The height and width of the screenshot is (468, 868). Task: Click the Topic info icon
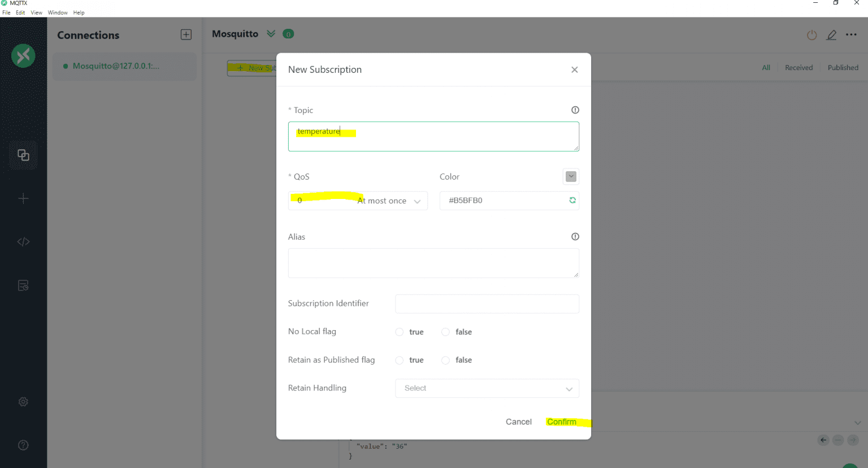(x=575, y=110)
